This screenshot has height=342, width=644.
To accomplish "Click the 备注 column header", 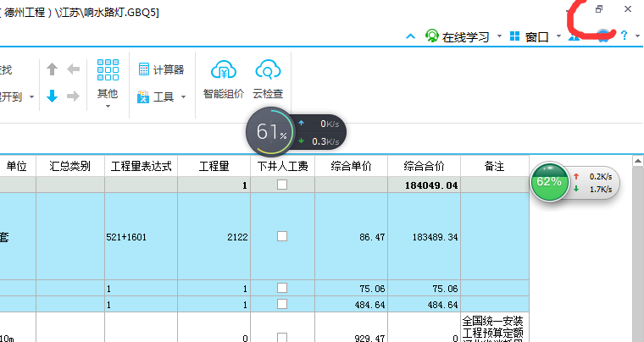I will 495,166.
